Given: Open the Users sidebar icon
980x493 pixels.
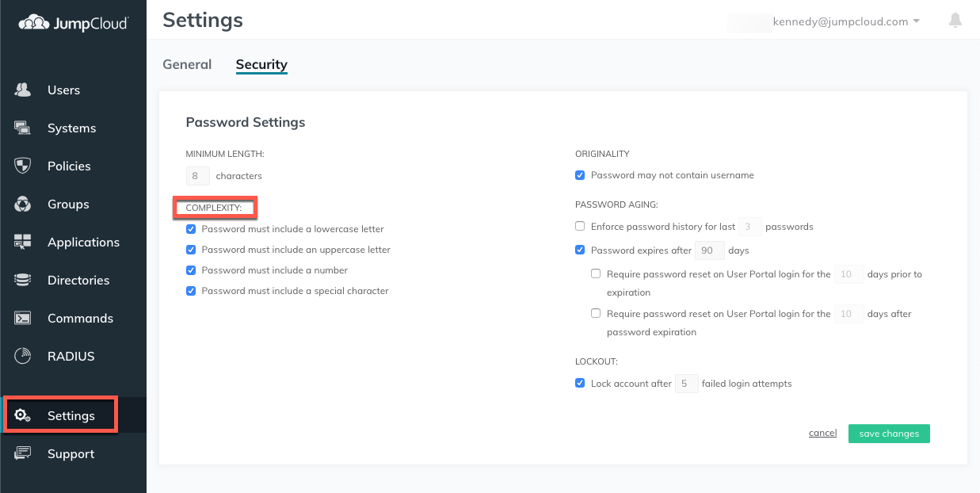Looking at the screenshot, I should 22,90.
